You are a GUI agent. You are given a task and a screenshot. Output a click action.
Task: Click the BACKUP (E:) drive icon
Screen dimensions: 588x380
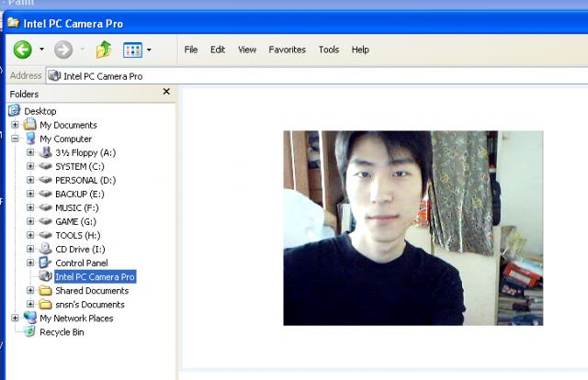pos(45,194)
